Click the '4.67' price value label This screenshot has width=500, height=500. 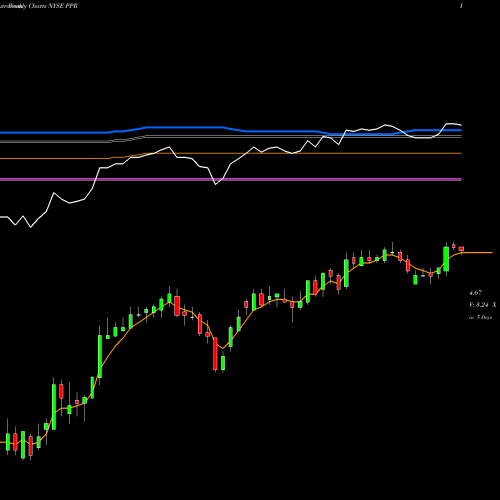[475, 293]
